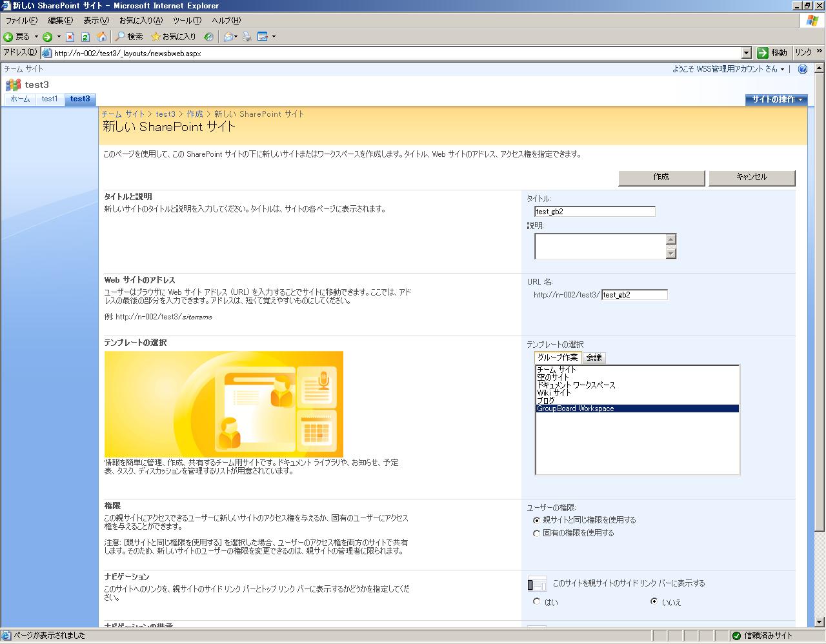
Task: Open the ファイル(F) menu
Action: (x=22, y=21)
